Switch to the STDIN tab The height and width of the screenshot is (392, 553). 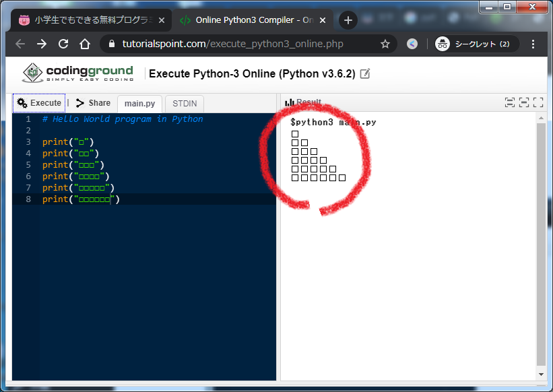click(185, 104)
